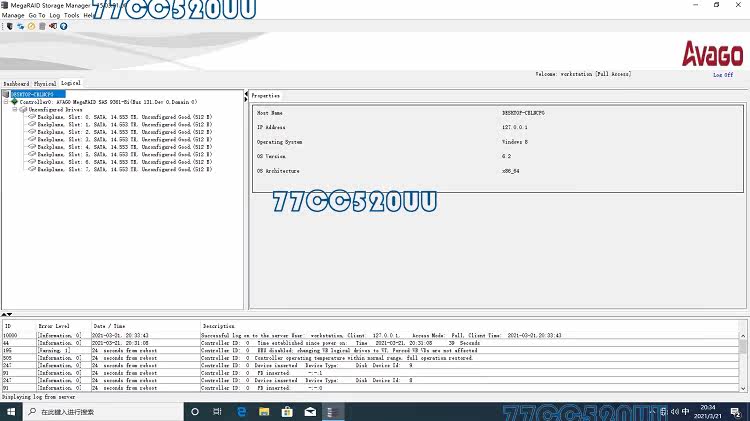Collapse the Controller0 tree node
Viewport: 750px width, 421px height.
pyautogui.click(x=6, y=102)
